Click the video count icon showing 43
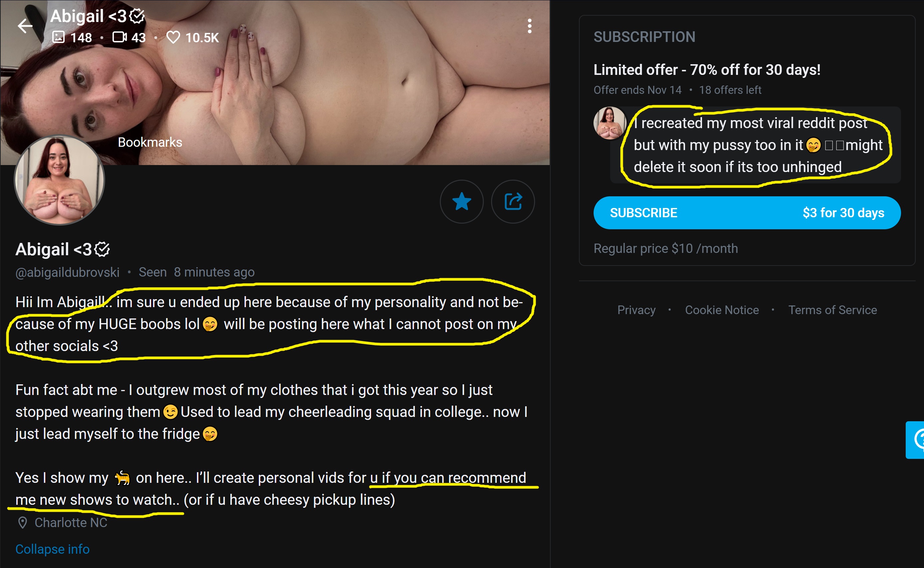 (119, 37)
